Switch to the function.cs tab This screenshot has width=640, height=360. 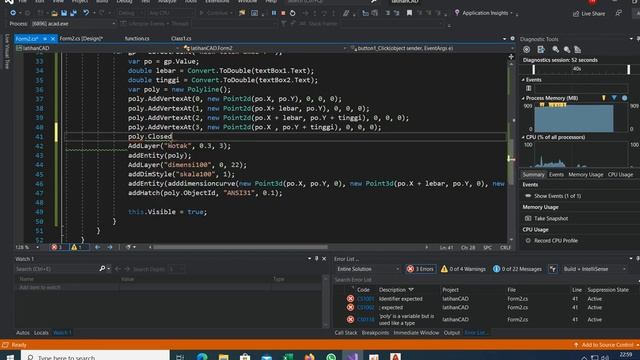pyautogui.click(x=137, y=38)
